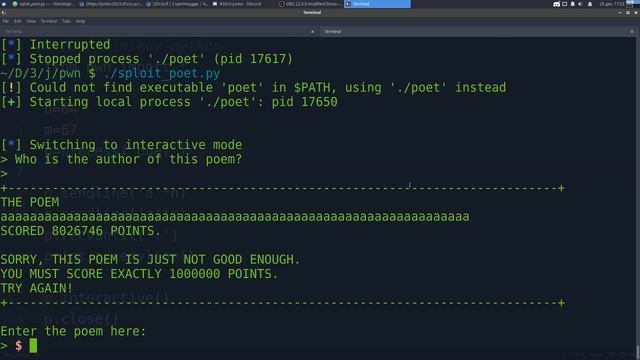
Task: Click the display tray icon
Action: [564, 4]
